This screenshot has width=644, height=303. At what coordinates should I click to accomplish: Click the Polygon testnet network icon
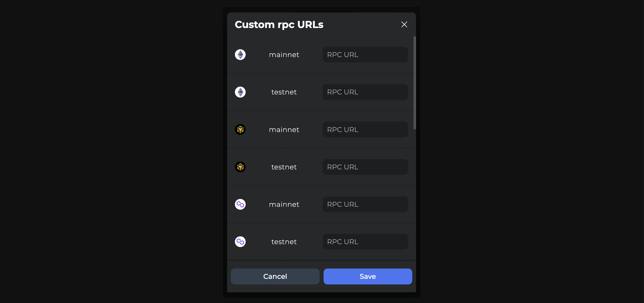pyautogui.click(x=240, y=242)
